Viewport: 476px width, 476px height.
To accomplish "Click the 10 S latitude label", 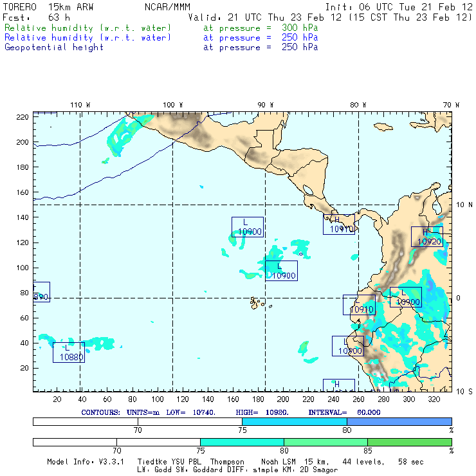I will (x=464, y=392).
